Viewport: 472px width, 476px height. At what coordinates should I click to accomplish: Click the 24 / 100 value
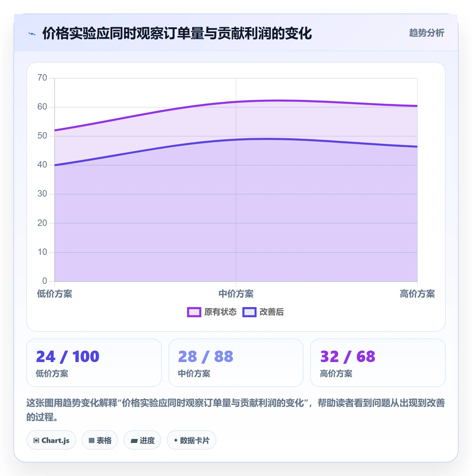[68, 357]
